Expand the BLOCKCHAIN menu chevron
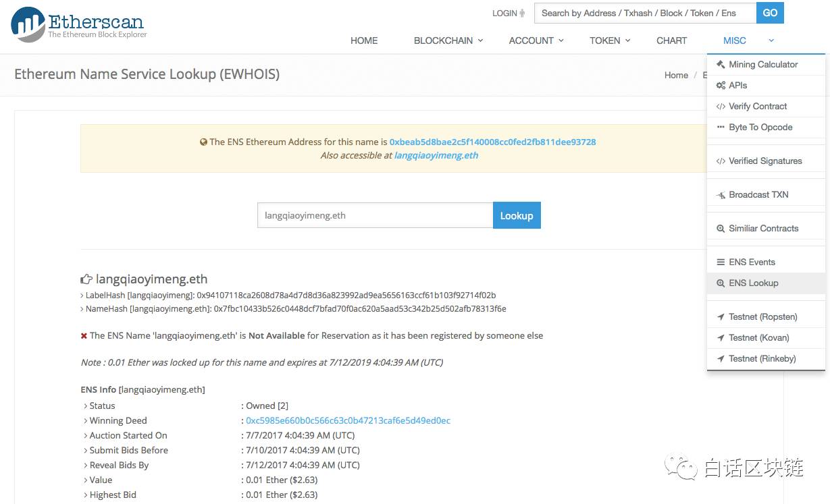 pos(481,40)
